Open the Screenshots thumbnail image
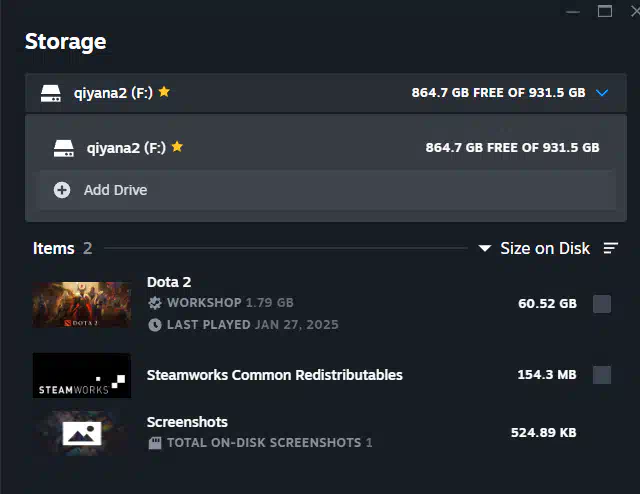Image resolution: width=640 pixels, height=494 pixels. (82, 433)
